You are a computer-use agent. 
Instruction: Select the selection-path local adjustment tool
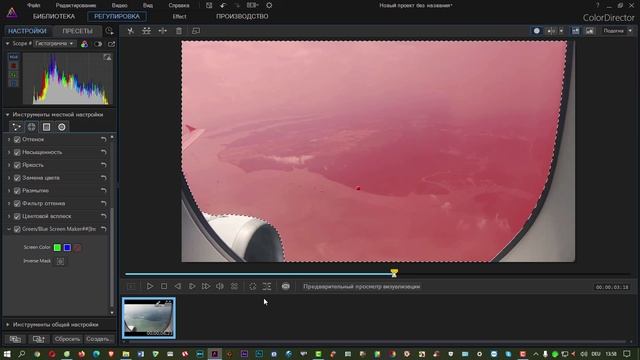point(16,127)
